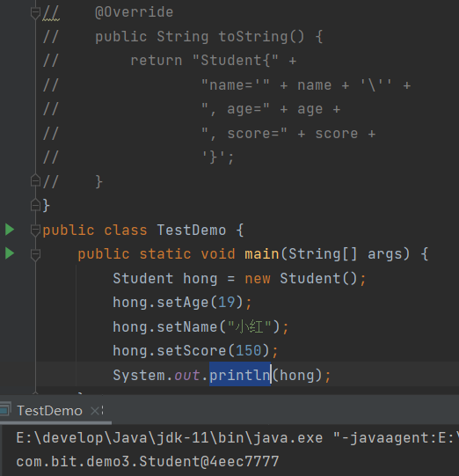459x476 pixels.
Task: Run the TestDemo class via gutter arrow
Action: (x=10, y=230)
